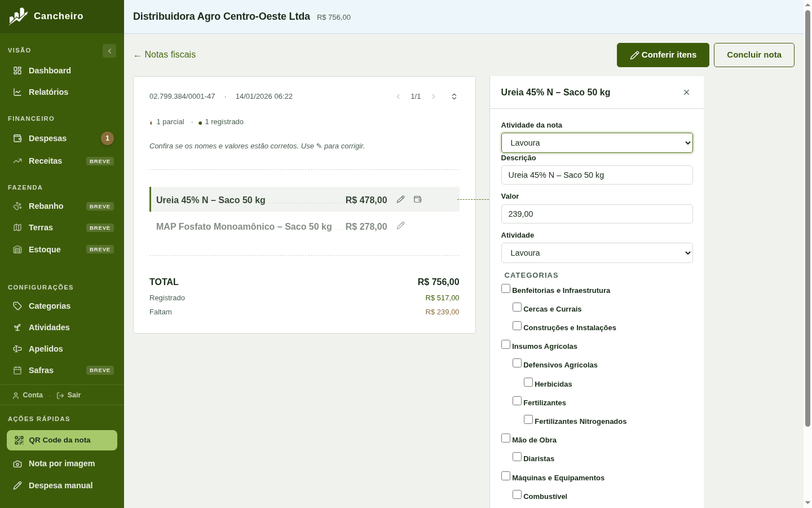Check the Cercas e Currais checkbox

(517, 307)
